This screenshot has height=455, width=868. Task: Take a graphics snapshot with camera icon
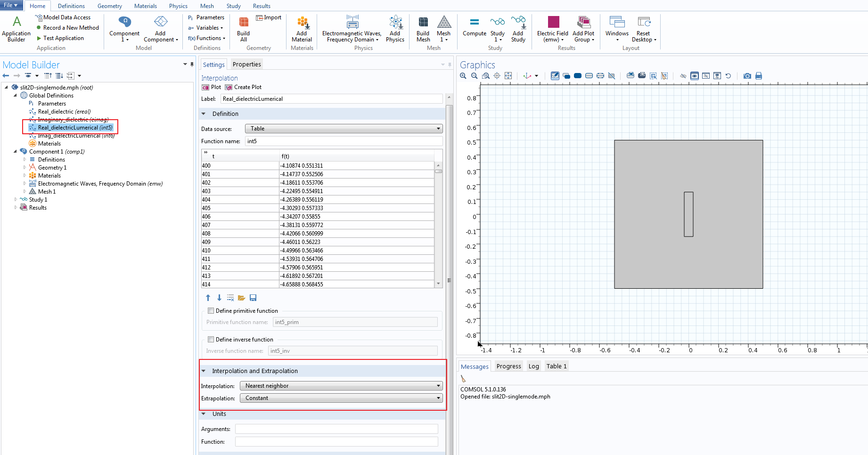[747, 76]
